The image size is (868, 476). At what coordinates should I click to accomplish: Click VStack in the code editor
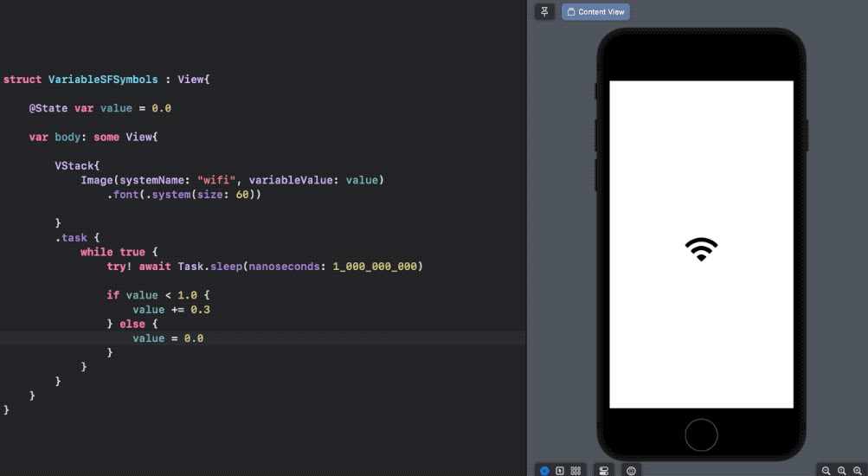74,165
